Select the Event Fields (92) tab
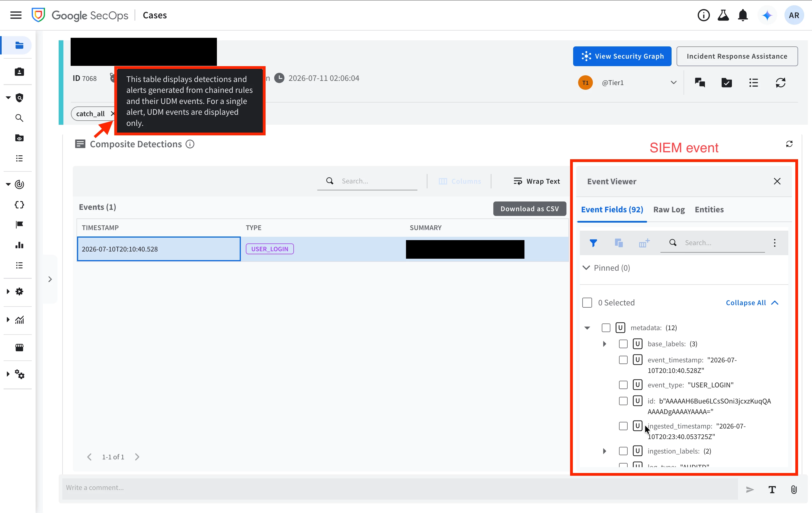 [612, 209]
